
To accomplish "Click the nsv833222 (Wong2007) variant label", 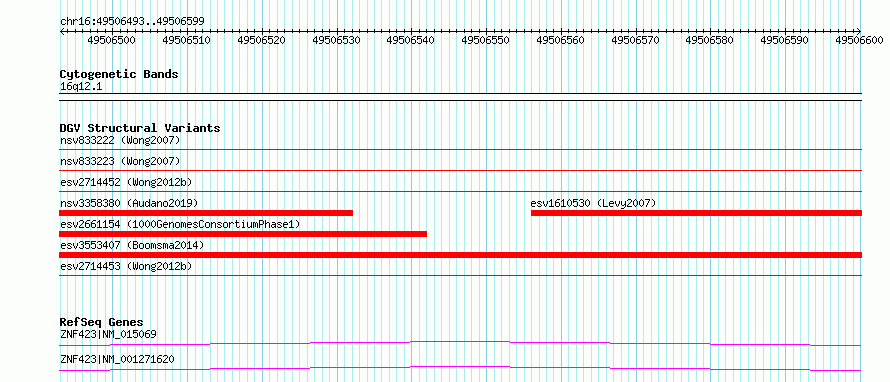I will click(120, 140).
